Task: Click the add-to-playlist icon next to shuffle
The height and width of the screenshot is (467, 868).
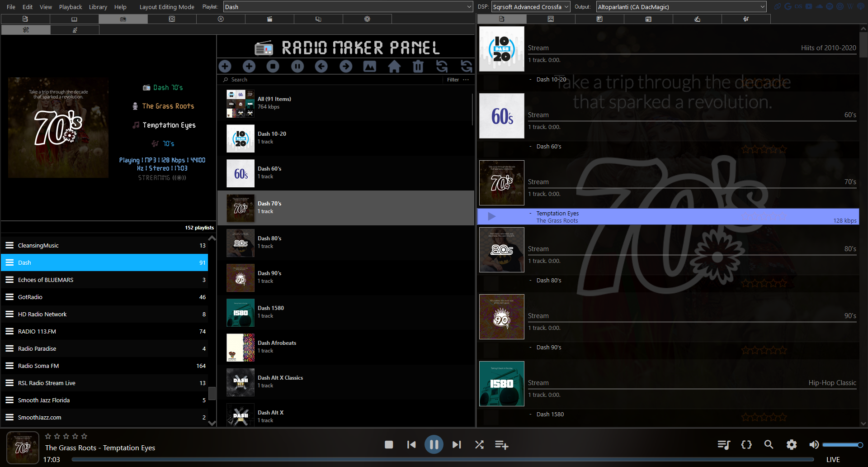Action: pyautogui.click(x=501, y=445)
